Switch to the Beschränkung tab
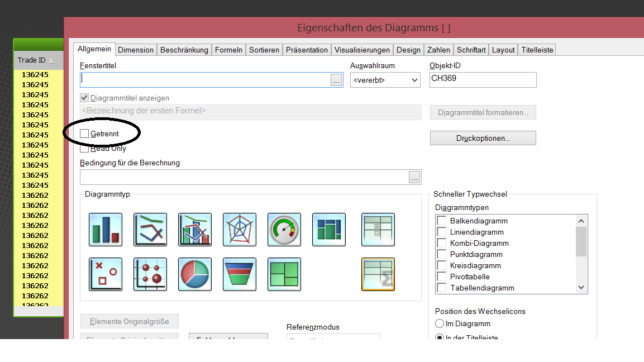 (x=184, y=50)
